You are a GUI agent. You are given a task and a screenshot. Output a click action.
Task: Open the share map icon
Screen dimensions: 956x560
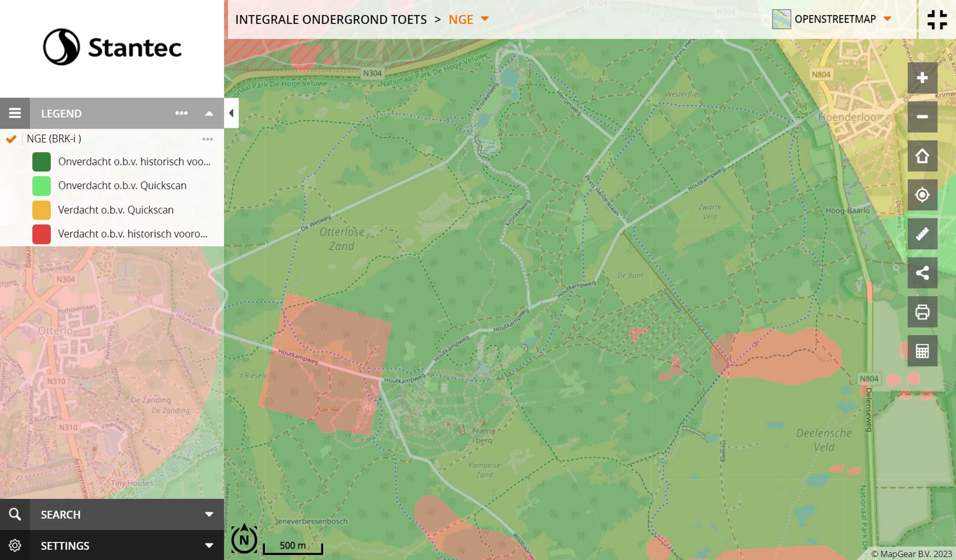(x=922, y=273)
